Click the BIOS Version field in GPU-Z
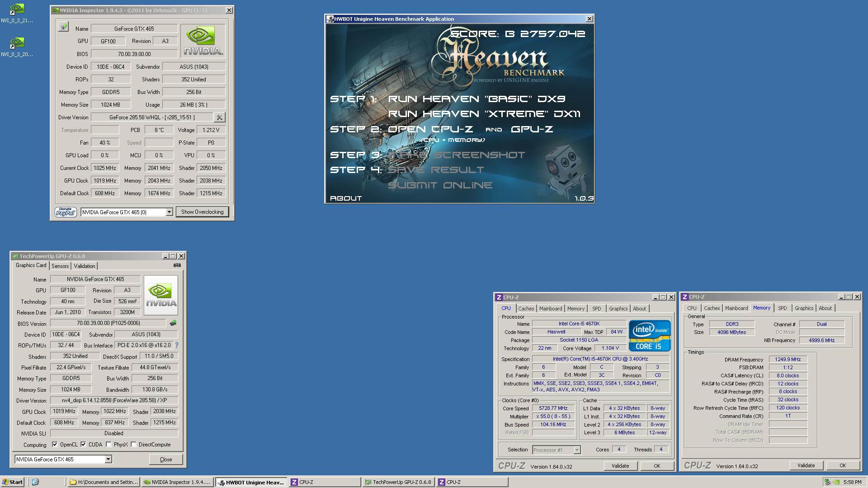Screen dimensions: 868x488 (108, 323)
